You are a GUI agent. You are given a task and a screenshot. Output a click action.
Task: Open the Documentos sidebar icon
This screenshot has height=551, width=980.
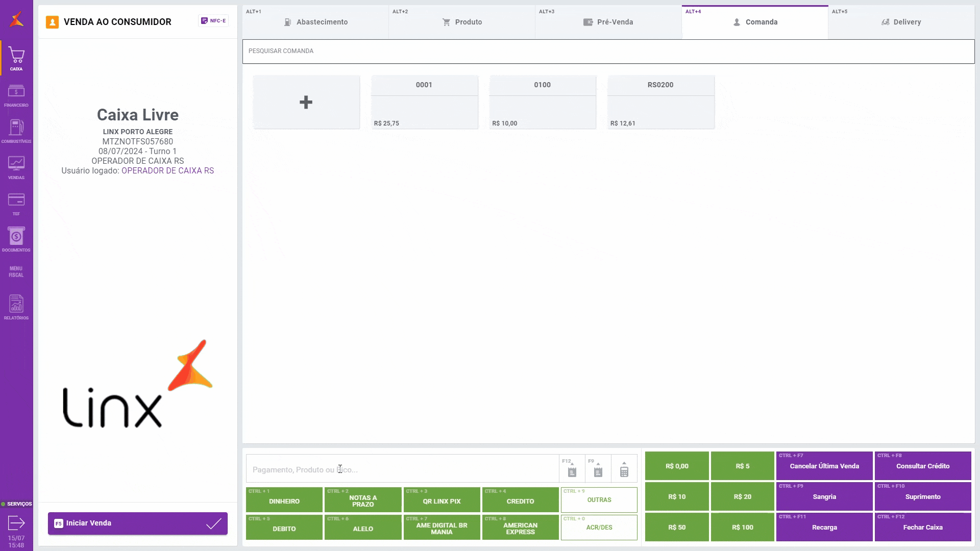pos(16,240)
